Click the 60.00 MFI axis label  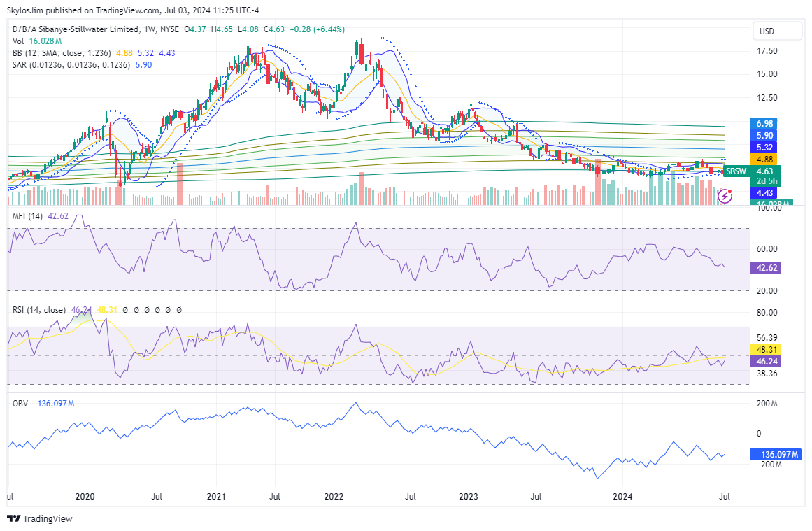(x=767, y=248)
